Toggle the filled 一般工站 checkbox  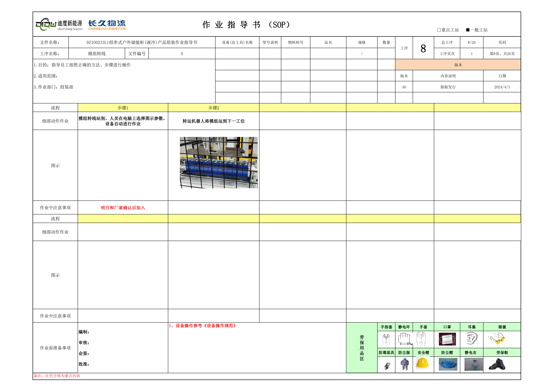pyautogui.click(x=468, y=30)
